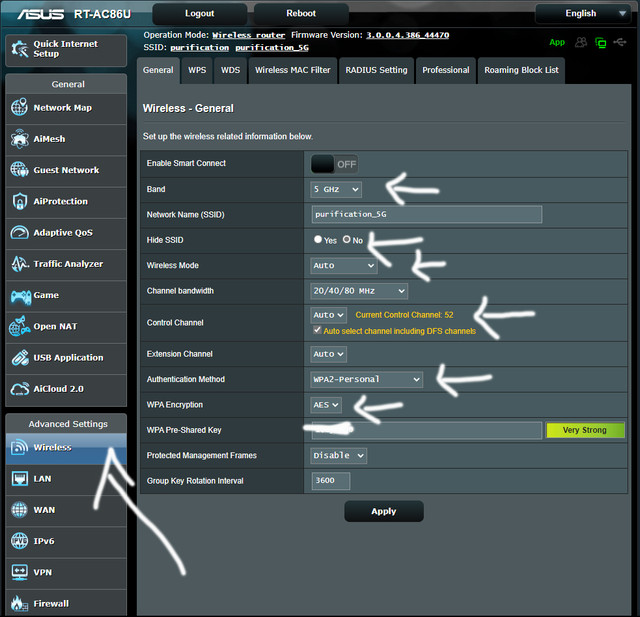Open the firmware version 3.0.0.4.386_44470 link

point(407,35)
